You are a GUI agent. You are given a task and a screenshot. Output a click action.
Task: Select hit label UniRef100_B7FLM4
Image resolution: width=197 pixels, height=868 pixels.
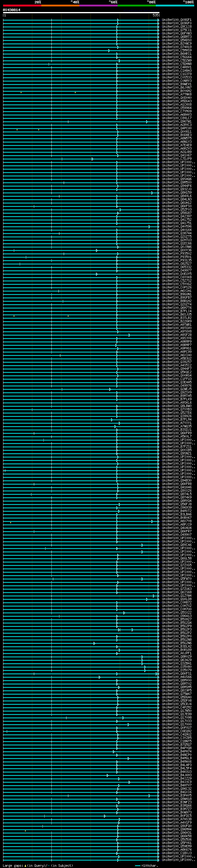click(177, 419)
